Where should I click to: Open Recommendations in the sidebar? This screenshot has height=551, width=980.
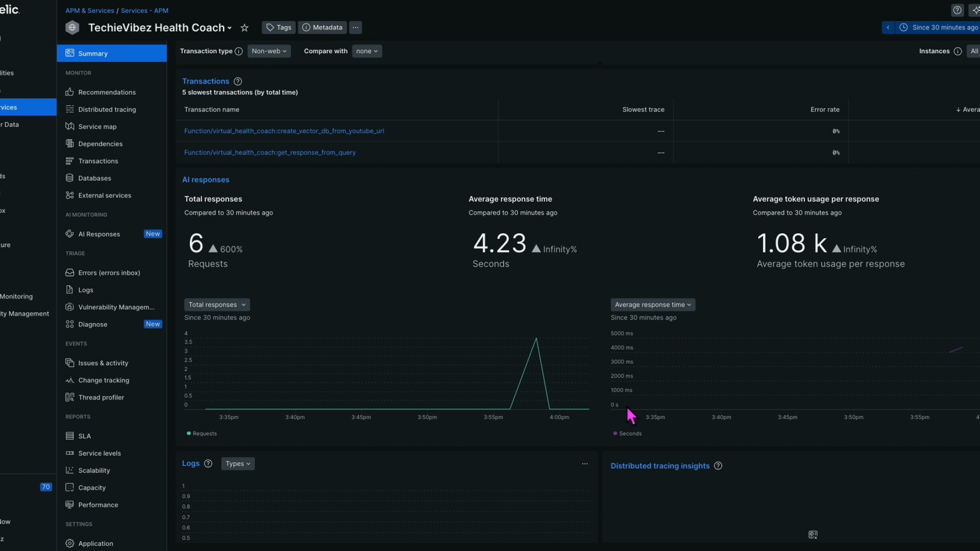[x=107, y=92]
